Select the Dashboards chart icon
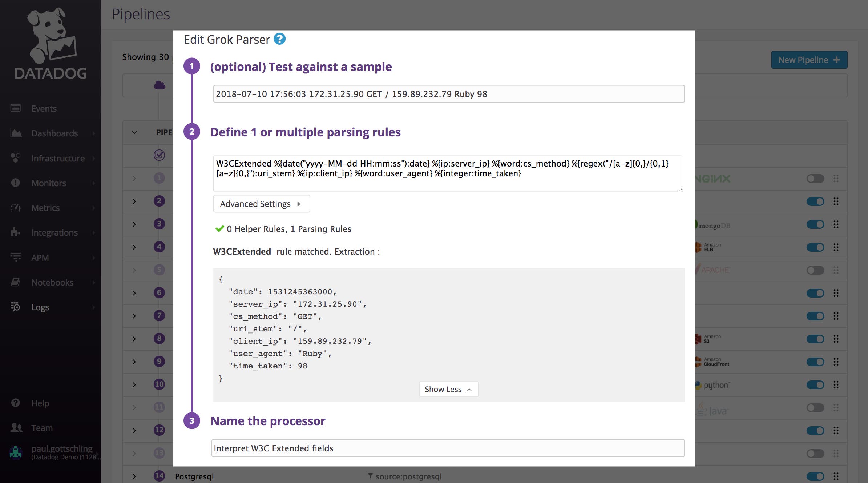Viewport: 868px width, 483px height. point(15,133)
